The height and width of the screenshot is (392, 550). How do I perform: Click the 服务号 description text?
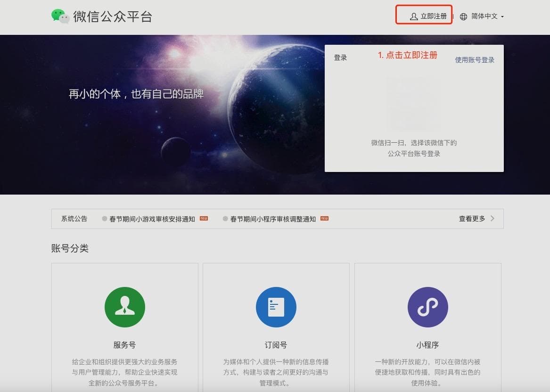[x=124, y=372]
